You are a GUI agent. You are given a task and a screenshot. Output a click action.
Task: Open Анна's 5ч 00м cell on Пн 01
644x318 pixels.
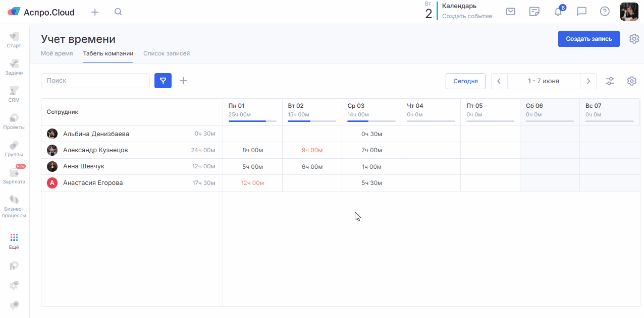pyautogui.click(x=252, y=167)
